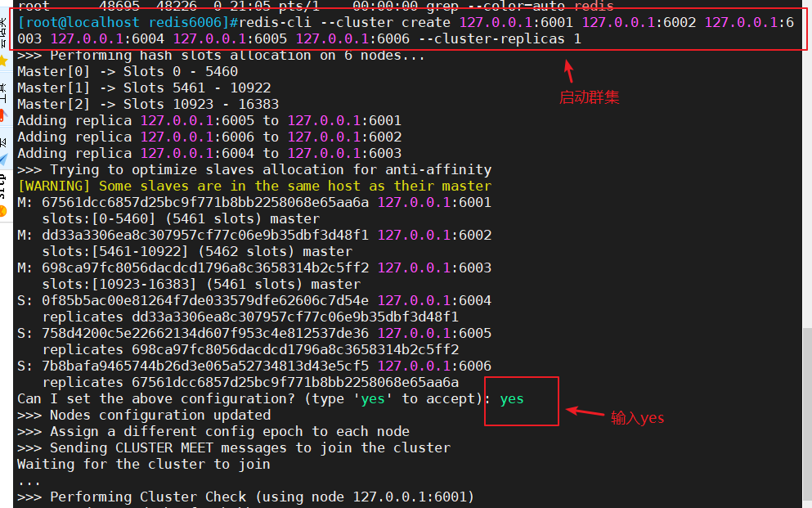
Task: Click address '127.0.0.1:6006' on the S: line
Action: [x=434, y=366]
